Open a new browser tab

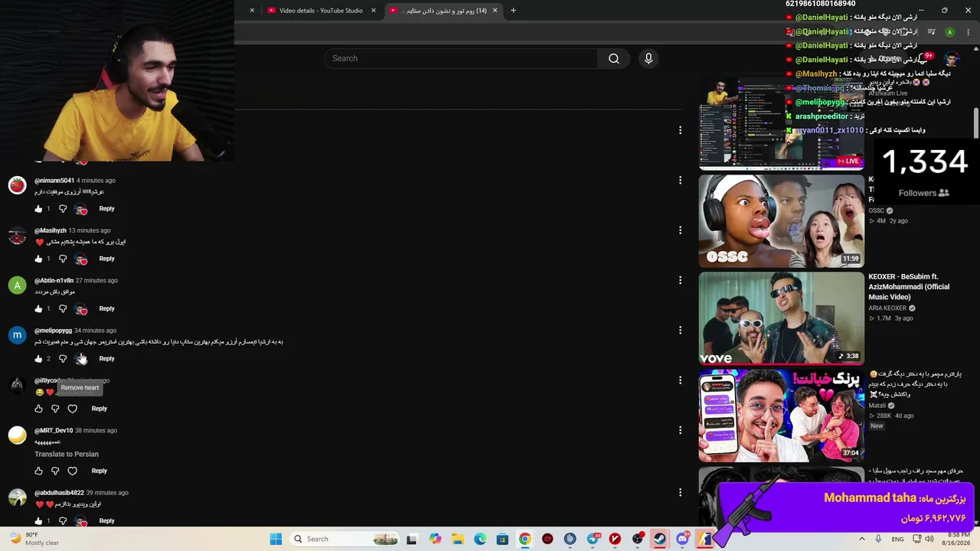[x=513, y=11]
